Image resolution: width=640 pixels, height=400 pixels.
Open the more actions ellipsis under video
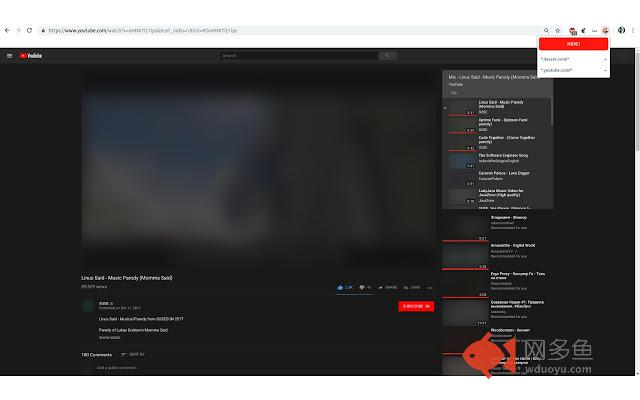pyautogui.click(x=430, y=288)
